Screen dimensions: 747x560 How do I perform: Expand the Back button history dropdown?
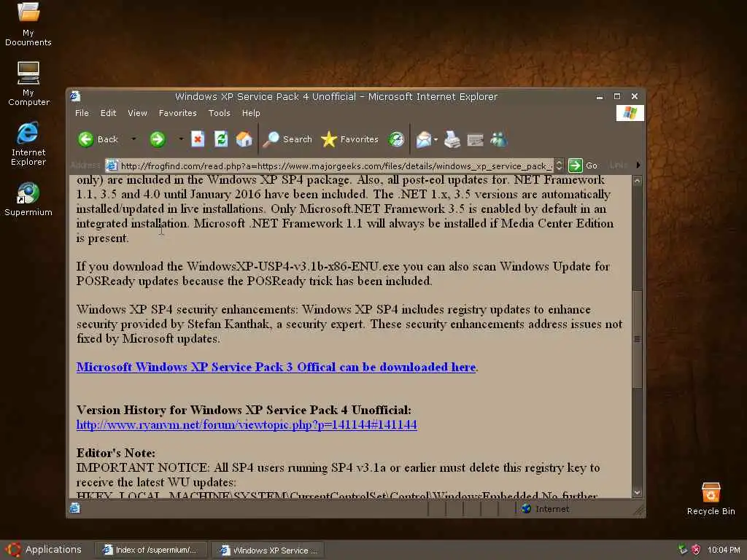click(134, 139)
